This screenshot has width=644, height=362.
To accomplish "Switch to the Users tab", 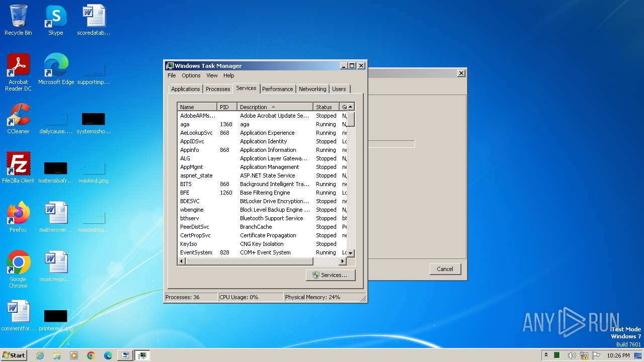I will click(x=339, y=89).
